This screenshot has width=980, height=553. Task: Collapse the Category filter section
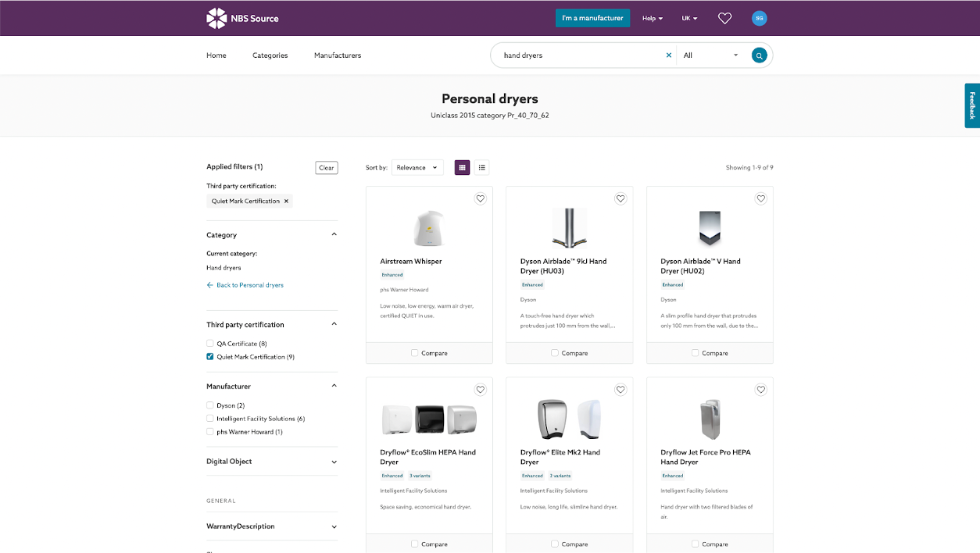click(334, 235)
